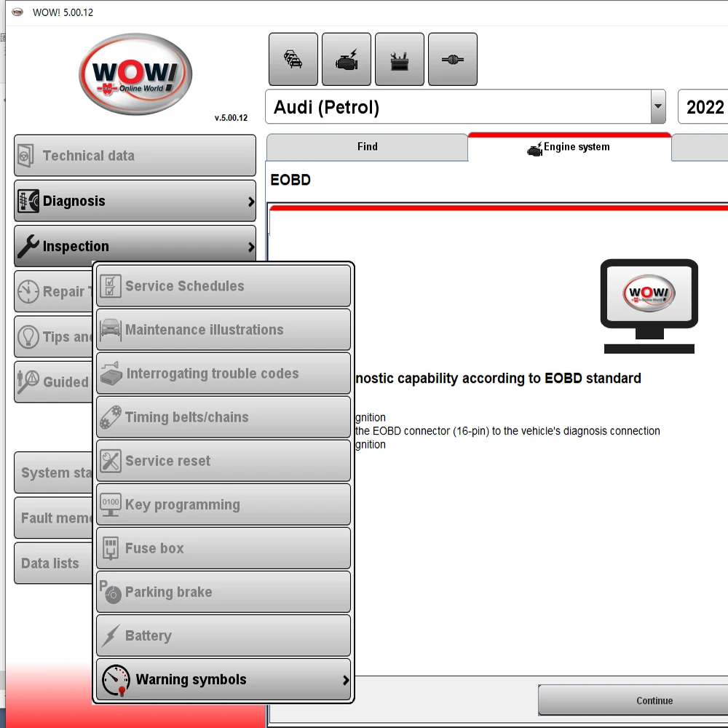Viewport: 728px width, 728px height.
Task: Click the Service Schedules checklist icon
Action: (111, 286)
